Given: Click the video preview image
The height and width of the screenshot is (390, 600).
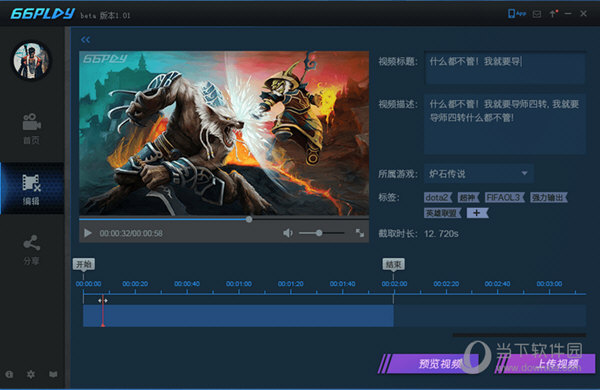Looking at the screenshot, I should coord(224,133).
